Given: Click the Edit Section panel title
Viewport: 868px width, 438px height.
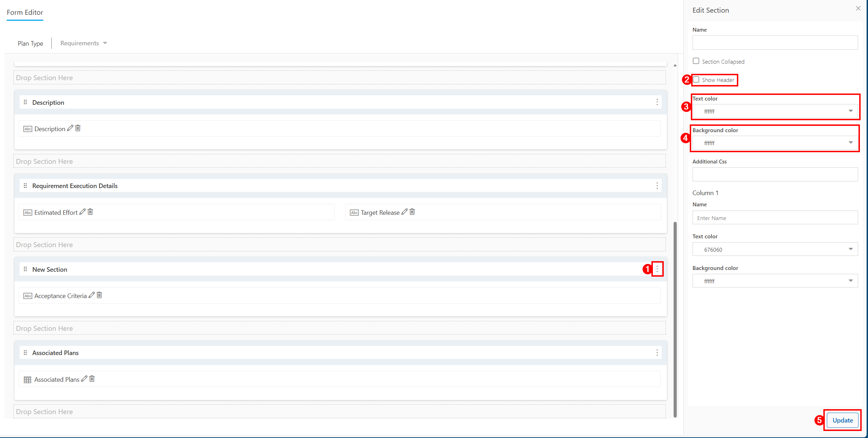Looking at the screenshot, I should pos(711,10).
